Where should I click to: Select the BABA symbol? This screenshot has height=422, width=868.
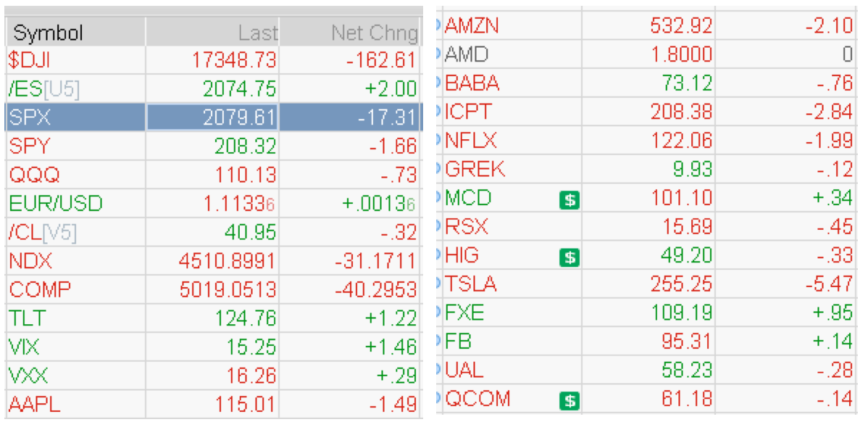pos(472,83)
